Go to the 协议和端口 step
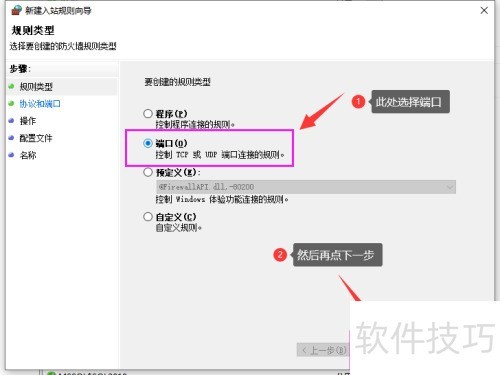 40,104
